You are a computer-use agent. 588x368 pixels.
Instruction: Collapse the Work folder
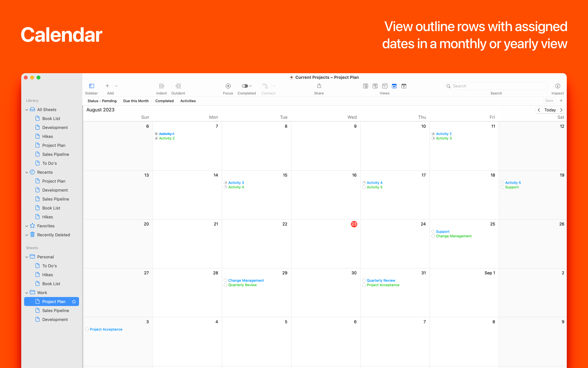[27, 293]
